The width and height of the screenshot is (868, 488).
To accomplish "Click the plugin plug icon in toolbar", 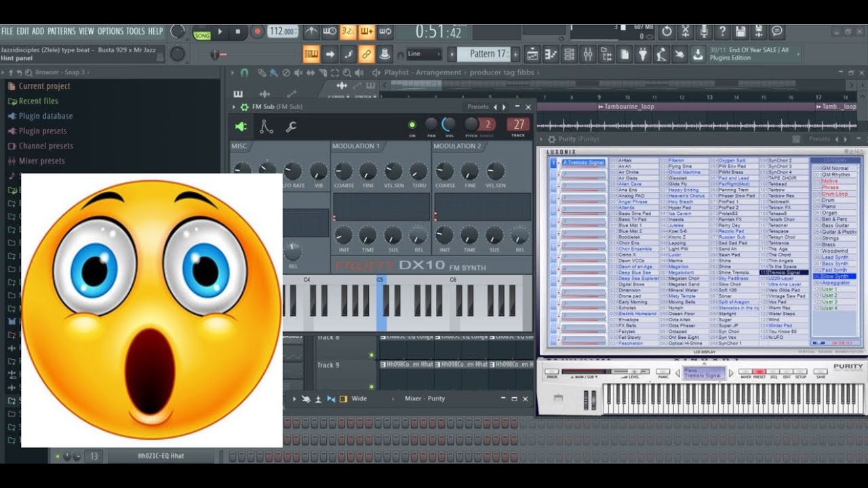I will (643, 54).
